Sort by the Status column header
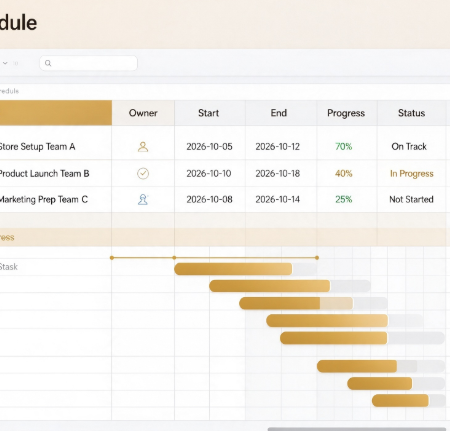This screenshot has height=431, width=450. [x=412, y=113]
